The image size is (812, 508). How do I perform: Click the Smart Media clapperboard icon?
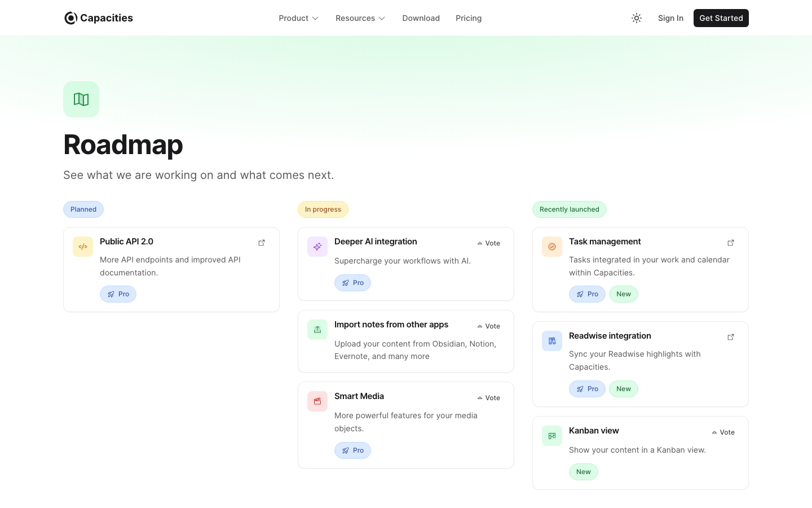point(317,401)
